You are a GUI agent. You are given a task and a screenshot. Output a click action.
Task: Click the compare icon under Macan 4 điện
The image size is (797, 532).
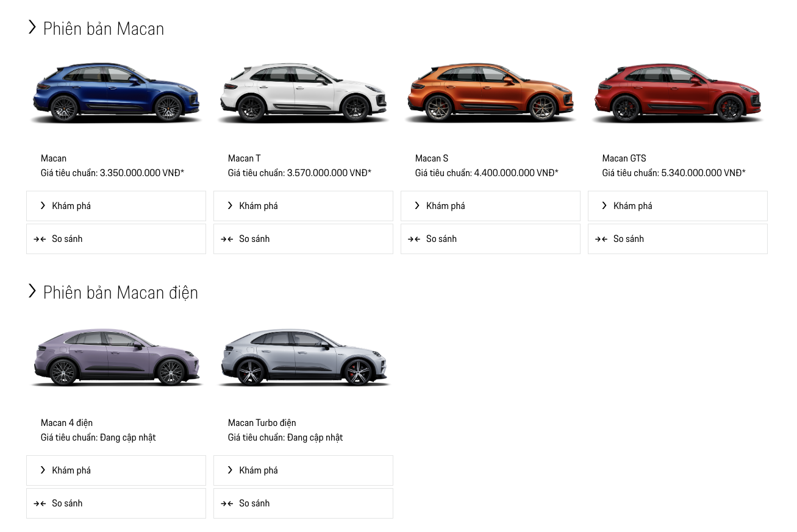coord(41,503)
